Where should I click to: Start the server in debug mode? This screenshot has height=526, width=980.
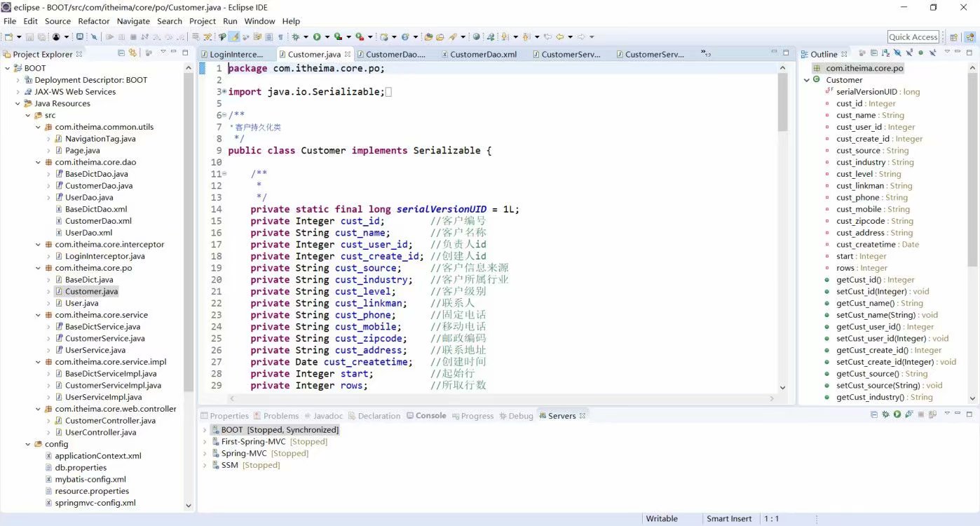click(885, 414)
